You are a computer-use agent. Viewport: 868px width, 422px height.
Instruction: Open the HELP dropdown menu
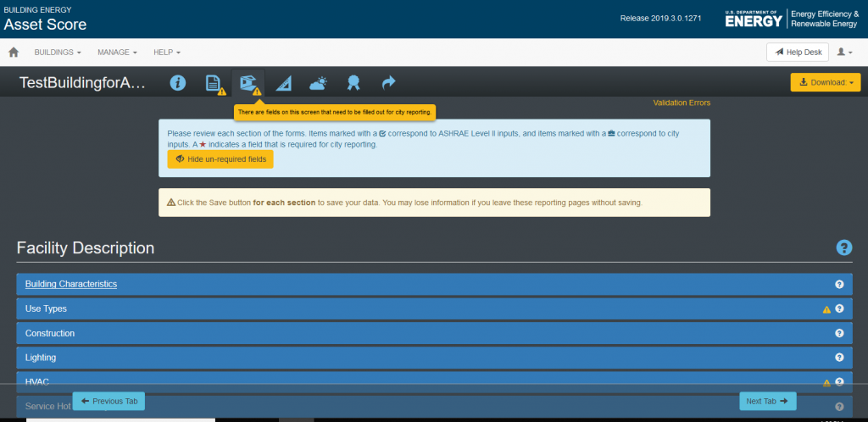tap(167, 52)
